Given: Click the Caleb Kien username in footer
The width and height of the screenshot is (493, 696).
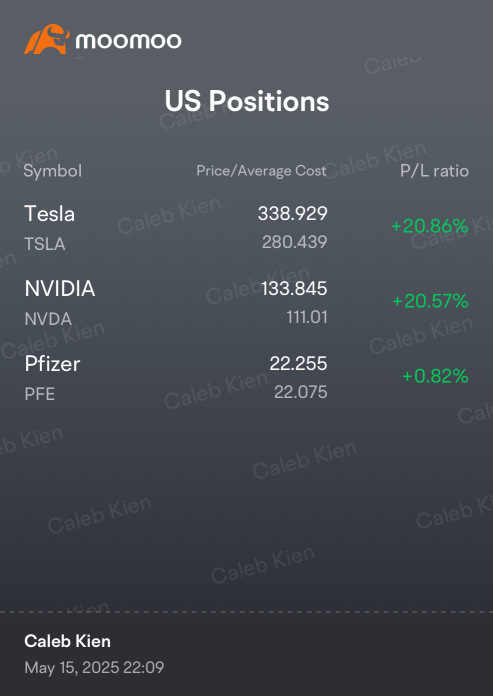Looking at the screenshot, I should coord(67,641).
